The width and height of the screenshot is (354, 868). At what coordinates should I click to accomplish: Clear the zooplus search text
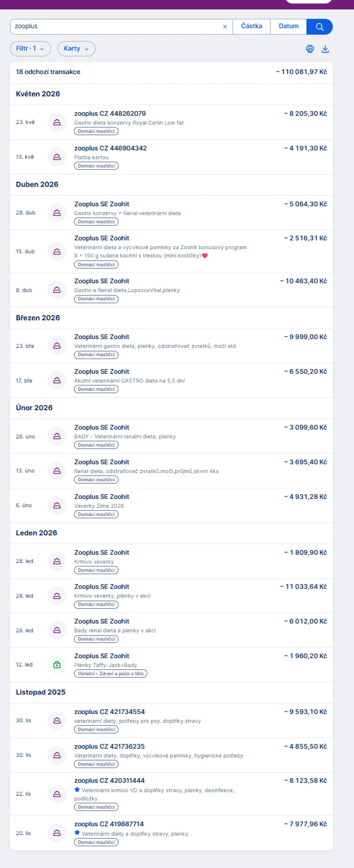pyautogui.click(x=225, y=27)
